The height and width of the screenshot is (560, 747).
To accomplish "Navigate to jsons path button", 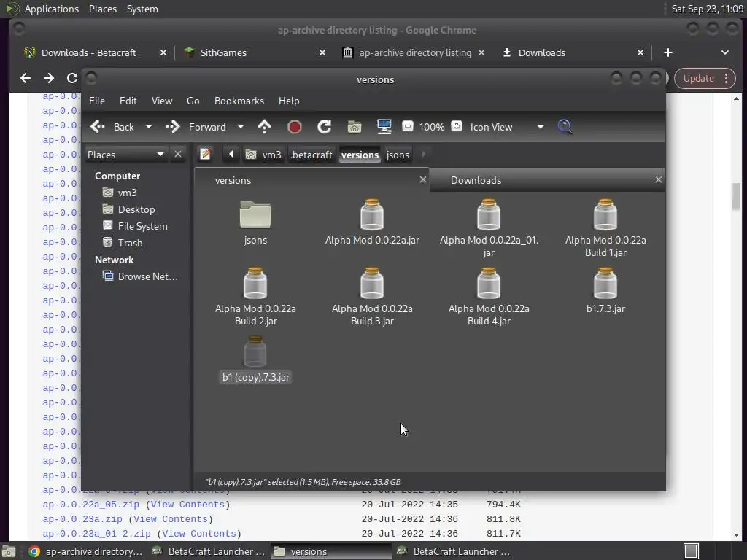I will tap(398, 155).
